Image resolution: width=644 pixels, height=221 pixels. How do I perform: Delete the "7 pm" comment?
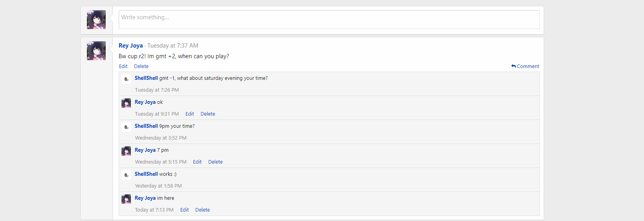[x=215, y=162]
